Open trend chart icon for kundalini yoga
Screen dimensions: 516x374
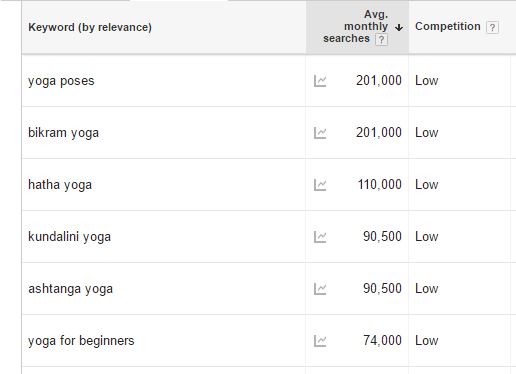(x=320, y=237)
